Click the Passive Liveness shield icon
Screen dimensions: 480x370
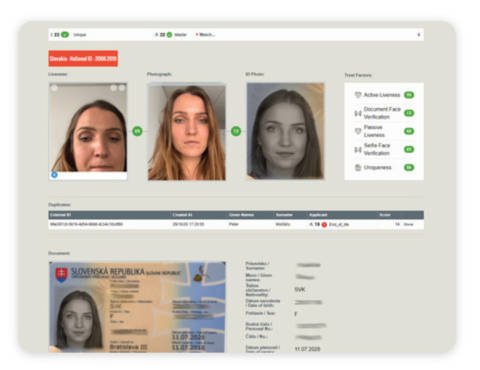[x=358, y=131]
